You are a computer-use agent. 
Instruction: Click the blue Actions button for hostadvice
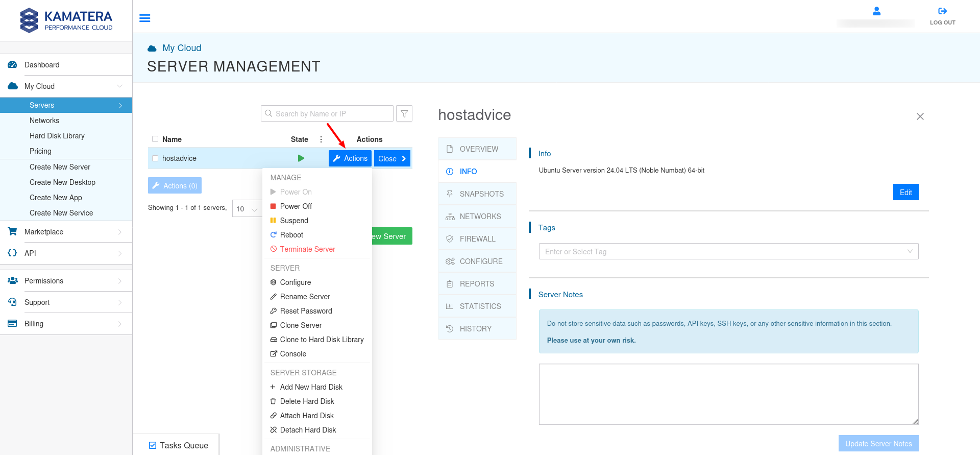coord(350,158)
